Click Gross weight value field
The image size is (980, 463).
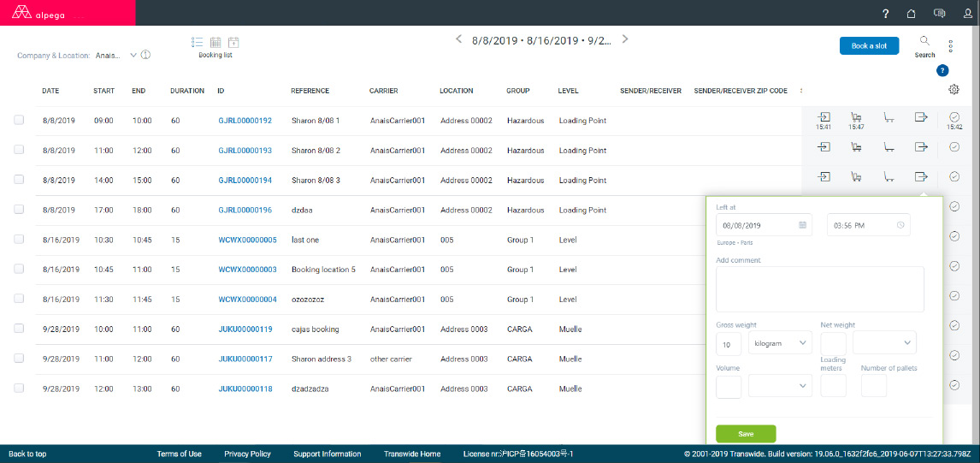click(x=729, y=343)
